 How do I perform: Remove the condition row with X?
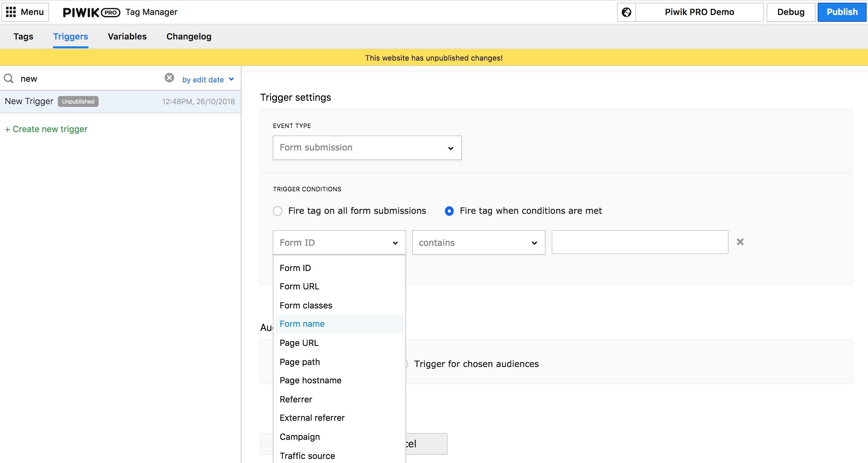pyautogui.click(x=740, y=242)
